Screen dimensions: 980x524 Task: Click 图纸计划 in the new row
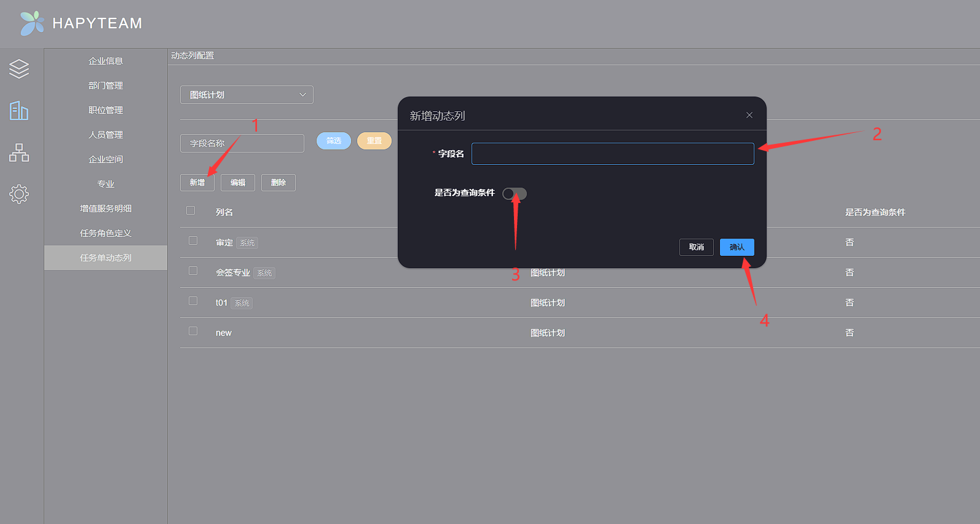point(548,333)
